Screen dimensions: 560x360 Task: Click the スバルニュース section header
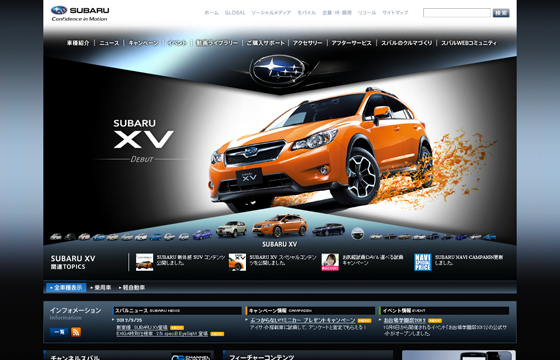[177, 311]
